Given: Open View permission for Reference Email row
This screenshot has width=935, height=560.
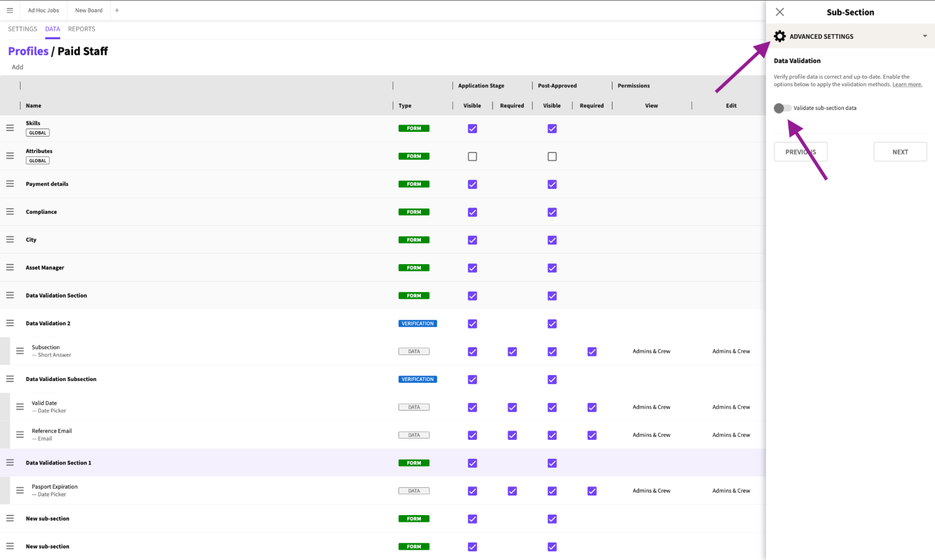Looking at the screenshot, I should tap(651, 435).
